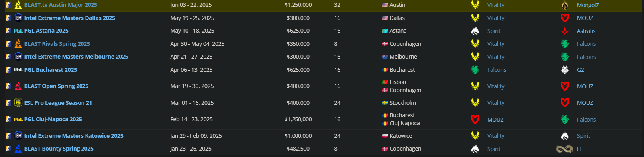The width and height of the screenshot is (644, 157).
Task: Click the MOUZ heart logo in Cluj-Napoca winner column
Action: [475, 119]
